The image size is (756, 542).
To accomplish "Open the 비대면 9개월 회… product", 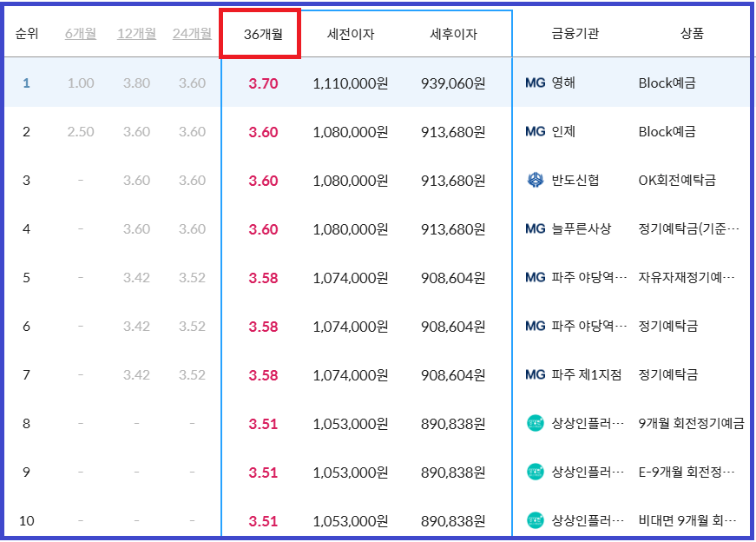I will point(687,520).
